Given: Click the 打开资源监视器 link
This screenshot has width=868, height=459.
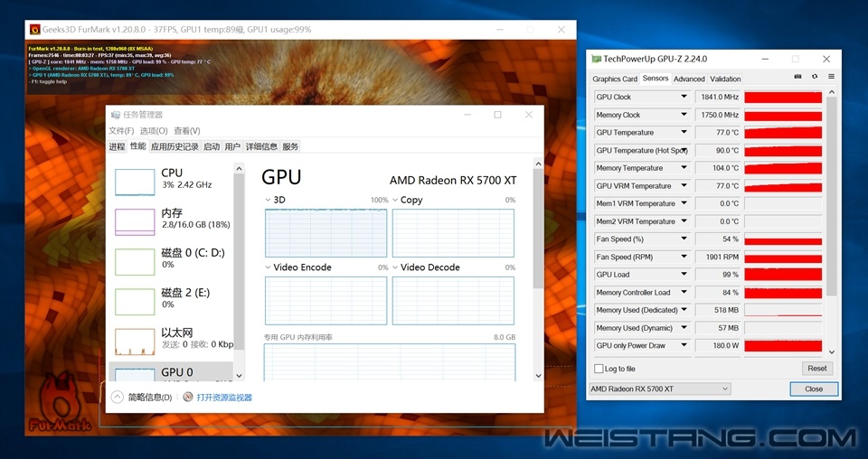Looking at the screenshot, I should (x=224, y=398).
